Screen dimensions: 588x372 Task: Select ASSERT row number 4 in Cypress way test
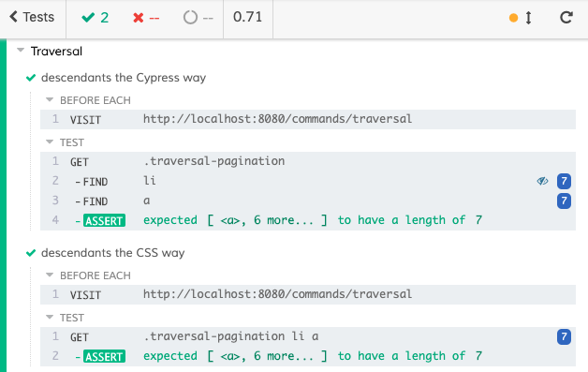point(308,220)
